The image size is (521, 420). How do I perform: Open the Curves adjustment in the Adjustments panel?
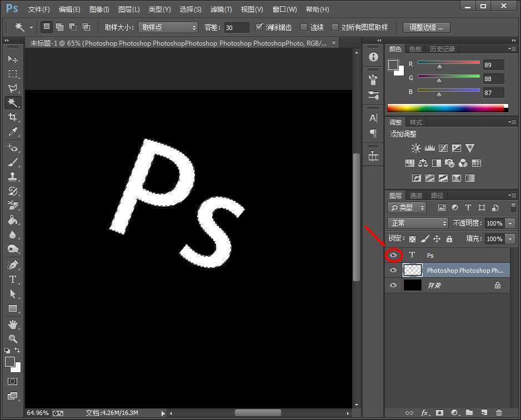tap(443, 148)
